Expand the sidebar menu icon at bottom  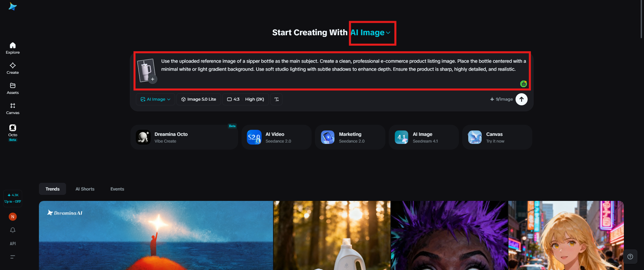click(x=13, y=257)
